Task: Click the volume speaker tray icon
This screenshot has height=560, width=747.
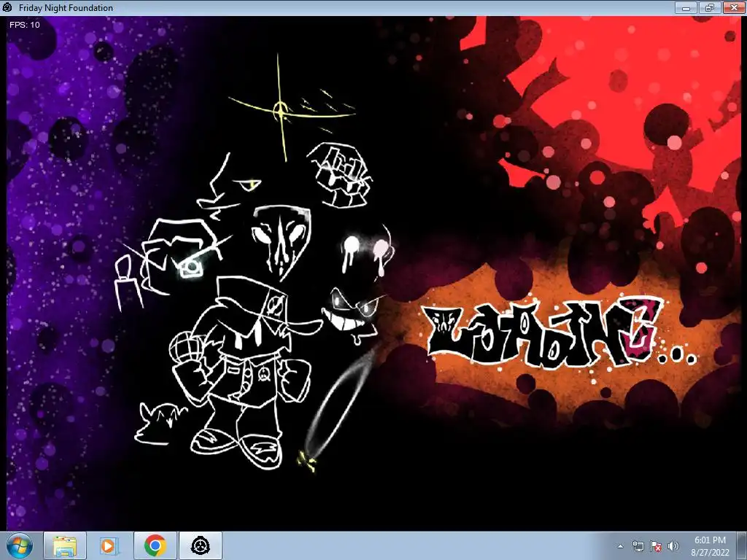Action: click(673, 546)
